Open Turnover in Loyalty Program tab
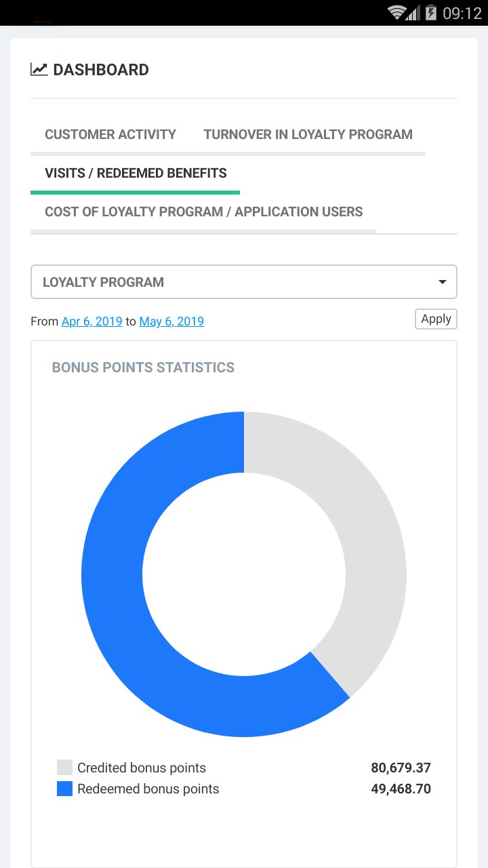Viewport: 488px width, 868px height. [x=308, y=134]
